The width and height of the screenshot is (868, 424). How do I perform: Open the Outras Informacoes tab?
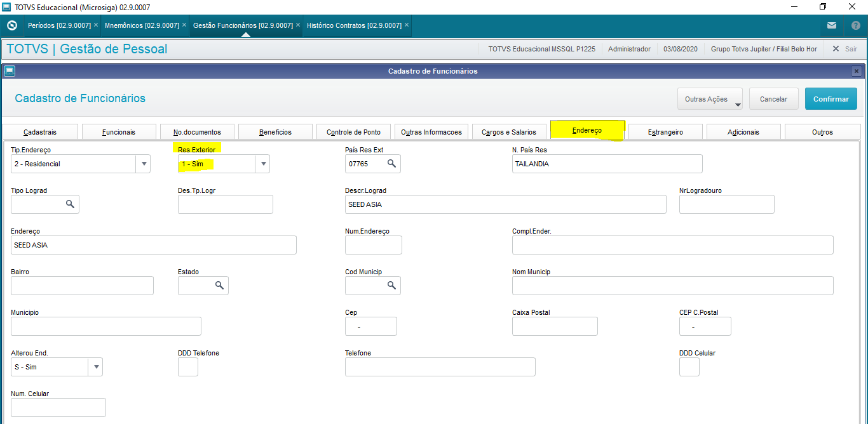click(x=431, y=132)
